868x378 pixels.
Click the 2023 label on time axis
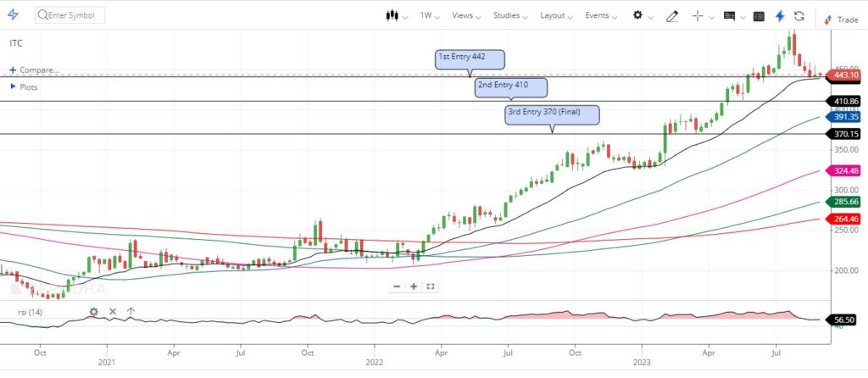pos(642,363)
